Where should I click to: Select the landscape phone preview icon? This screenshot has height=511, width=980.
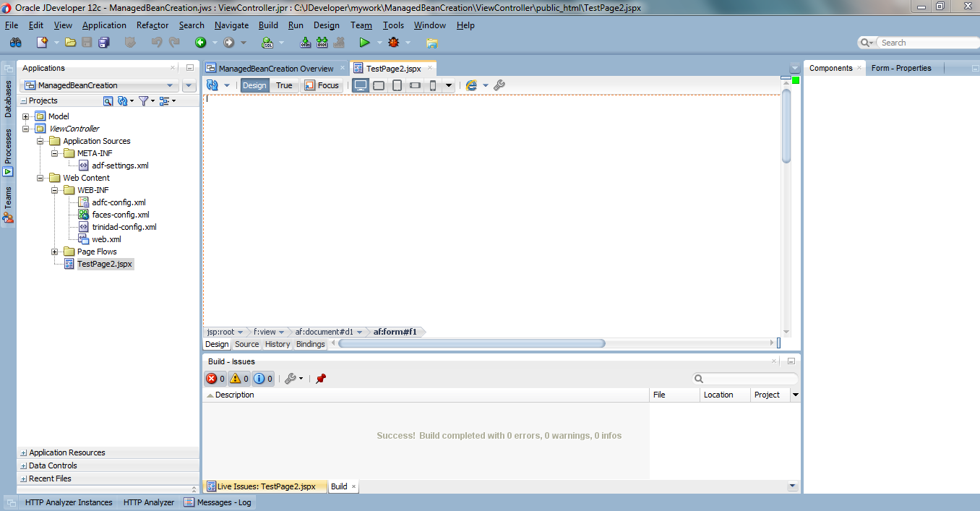coord(415,85)
